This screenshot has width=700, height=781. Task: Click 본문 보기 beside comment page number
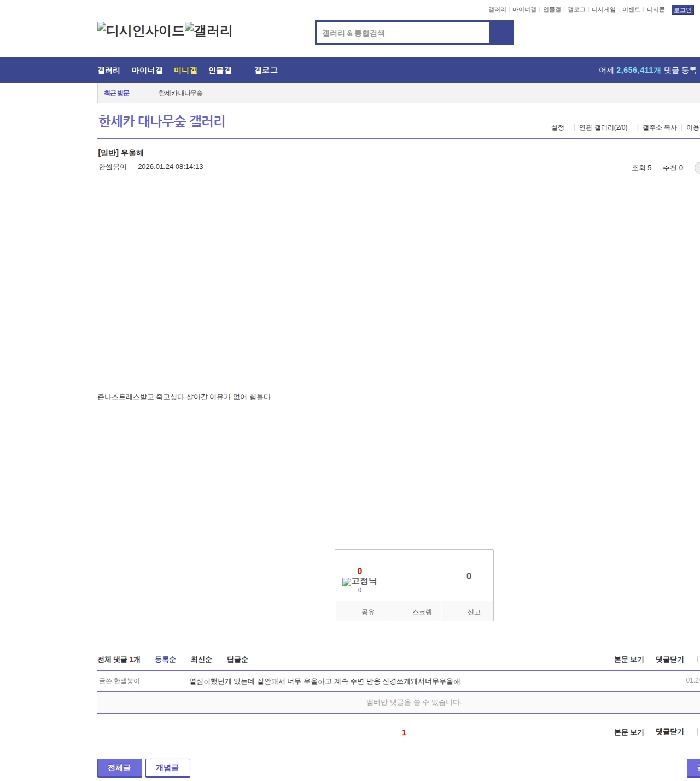629,732
